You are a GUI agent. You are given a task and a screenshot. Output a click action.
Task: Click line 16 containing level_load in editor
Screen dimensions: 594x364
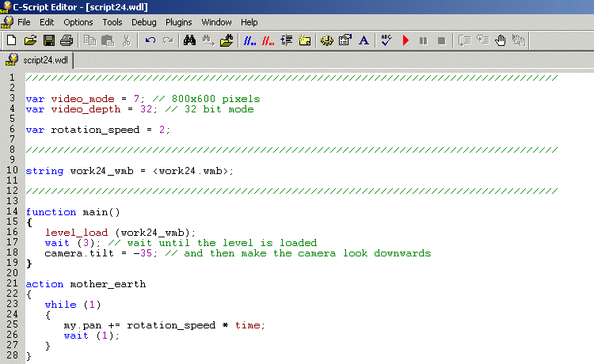coord(119,232)
